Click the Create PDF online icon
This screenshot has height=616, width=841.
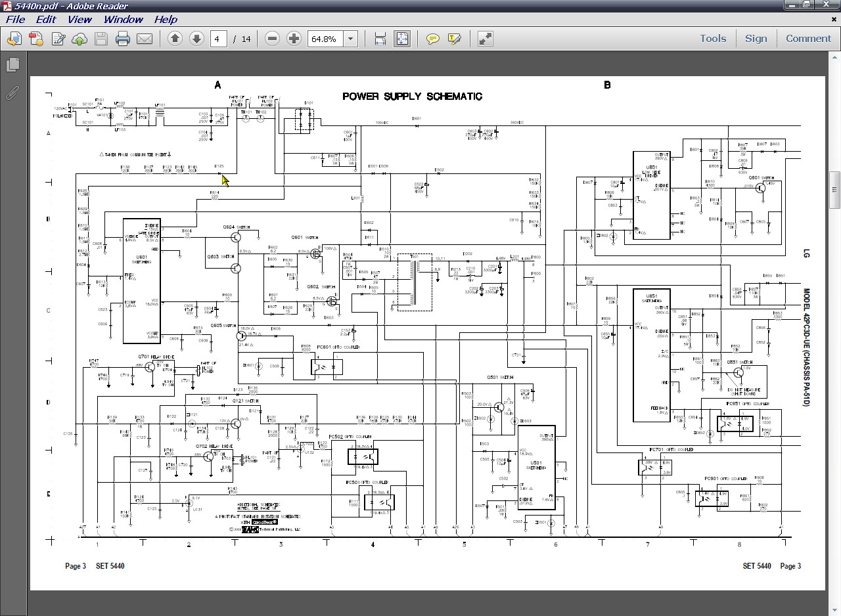(x=35, y=39)
